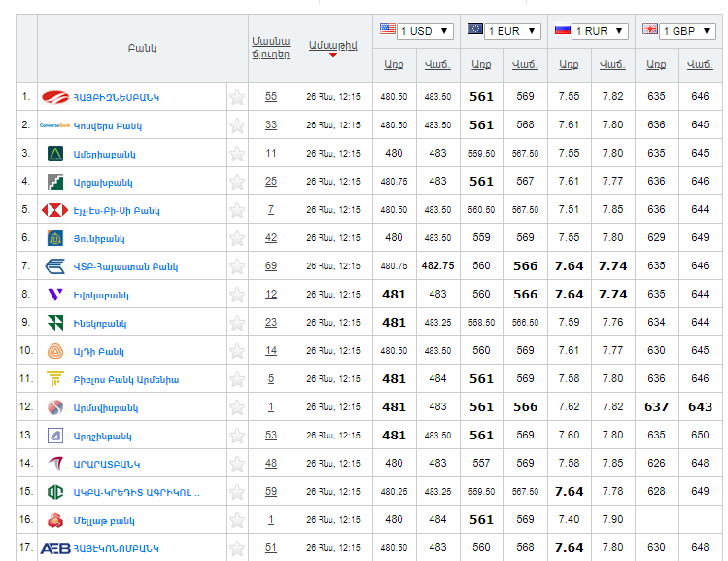Toggle favorite star for Արցախբանկ row 4

point(237,182)
